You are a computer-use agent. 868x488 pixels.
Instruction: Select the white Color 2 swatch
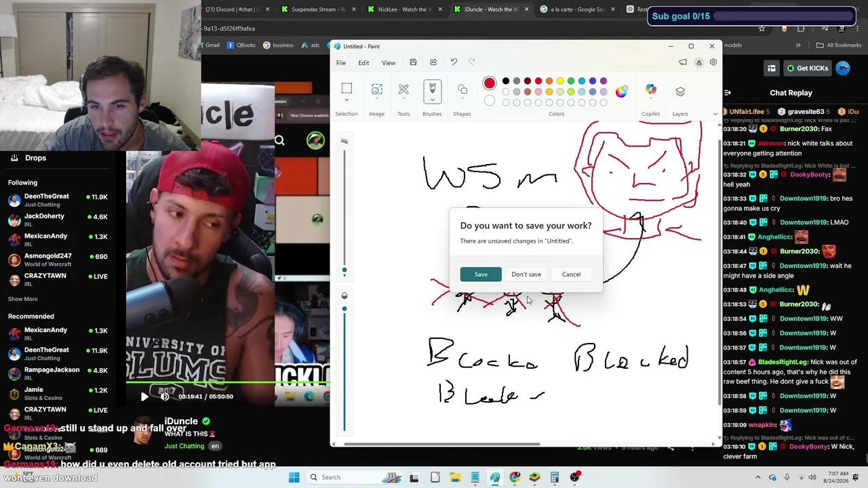490,101
